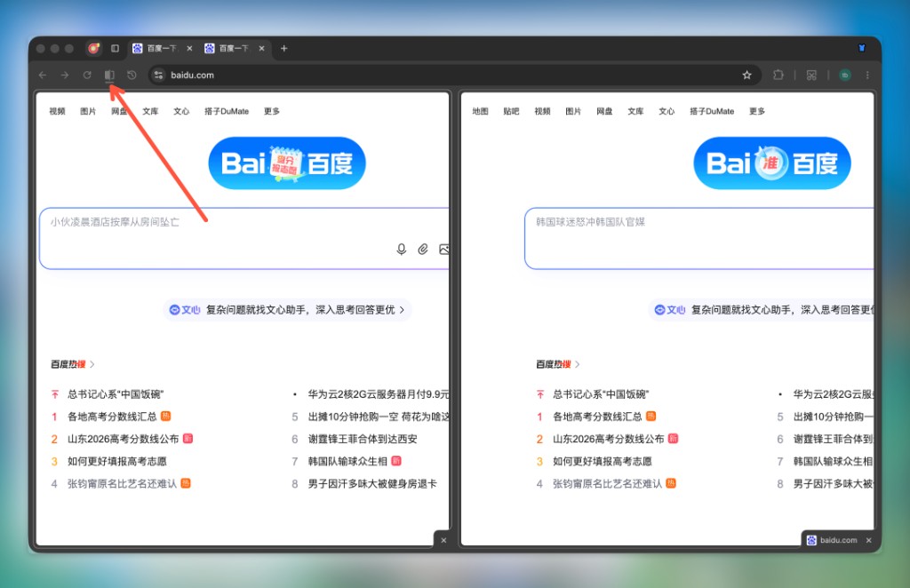910x588 pixels.
Task: Open 文库 link in right pane
Action: [x=635, y=111]
